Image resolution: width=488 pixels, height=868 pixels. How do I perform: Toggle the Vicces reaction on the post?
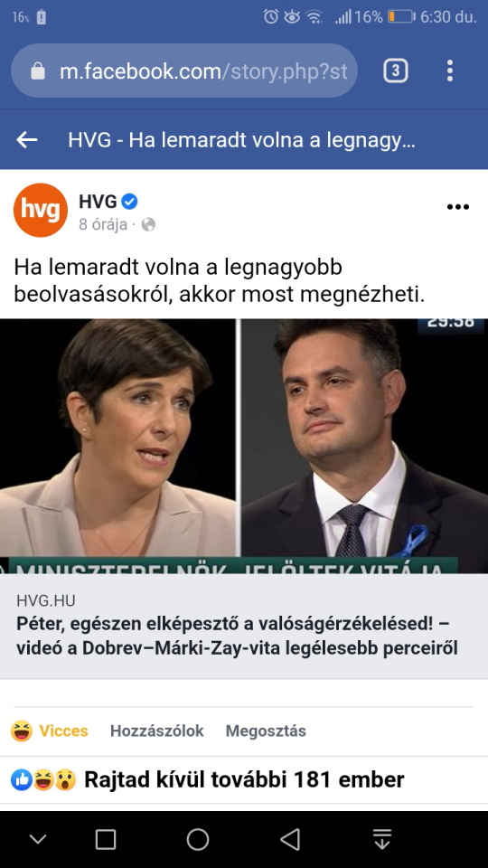pyautogui.click(x=49, y=731)
